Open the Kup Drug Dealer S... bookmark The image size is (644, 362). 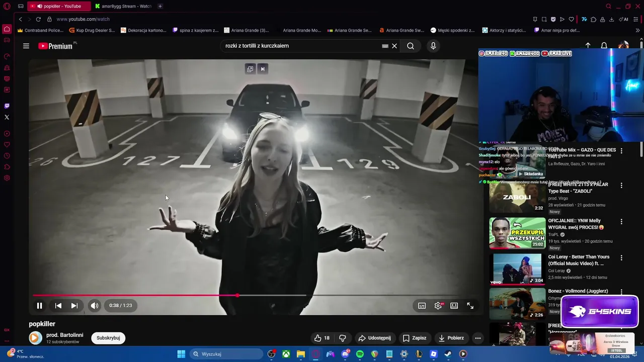[x=92, y=30]
